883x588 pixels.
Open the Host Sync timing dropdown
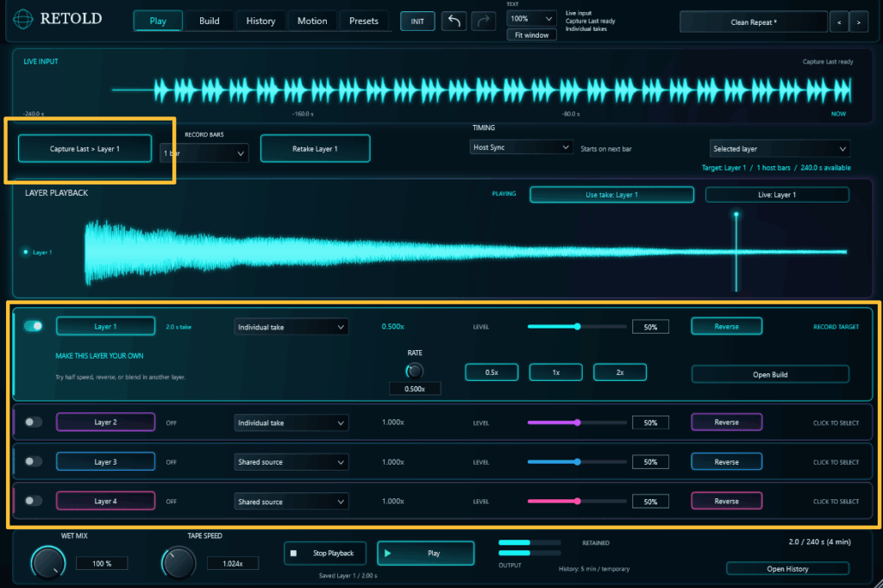coord(521,147)
